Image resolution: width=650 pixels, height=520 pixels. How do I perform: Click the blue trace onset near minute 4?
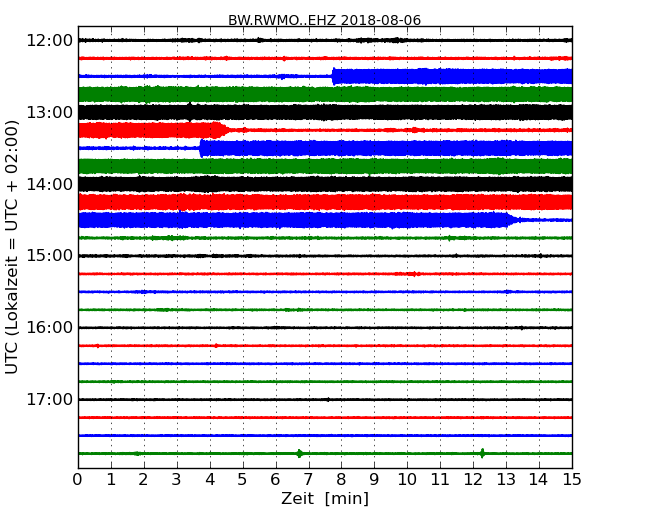coord(201,148)
